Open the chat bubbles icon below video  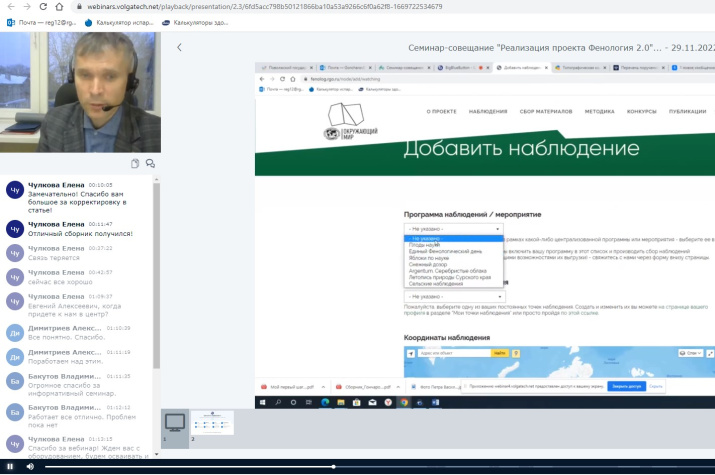(150, 163)
